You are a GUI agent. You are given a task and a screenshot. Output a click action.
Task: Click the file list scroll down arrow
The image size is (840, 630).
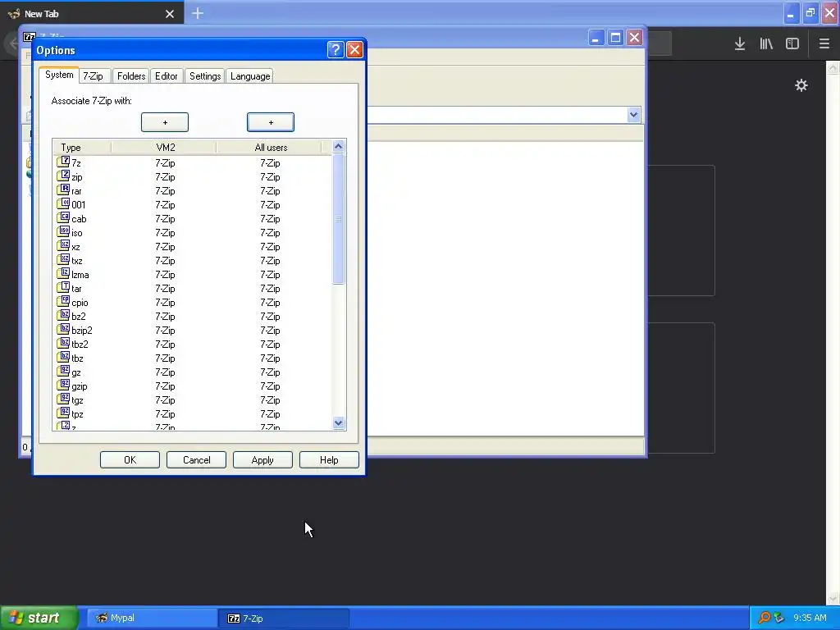coord(338,422)
